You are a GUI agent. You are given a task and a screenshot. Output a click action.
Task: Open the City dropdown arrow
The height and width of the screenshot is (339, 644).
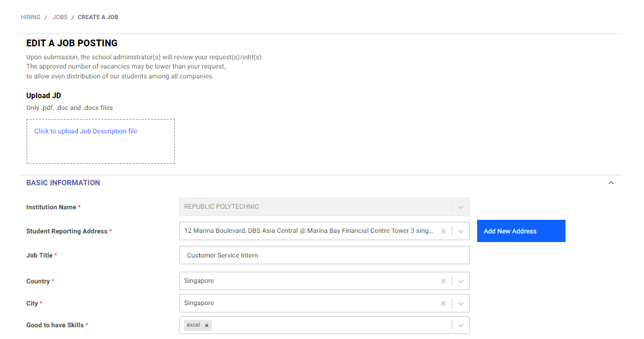click(460, 303)
